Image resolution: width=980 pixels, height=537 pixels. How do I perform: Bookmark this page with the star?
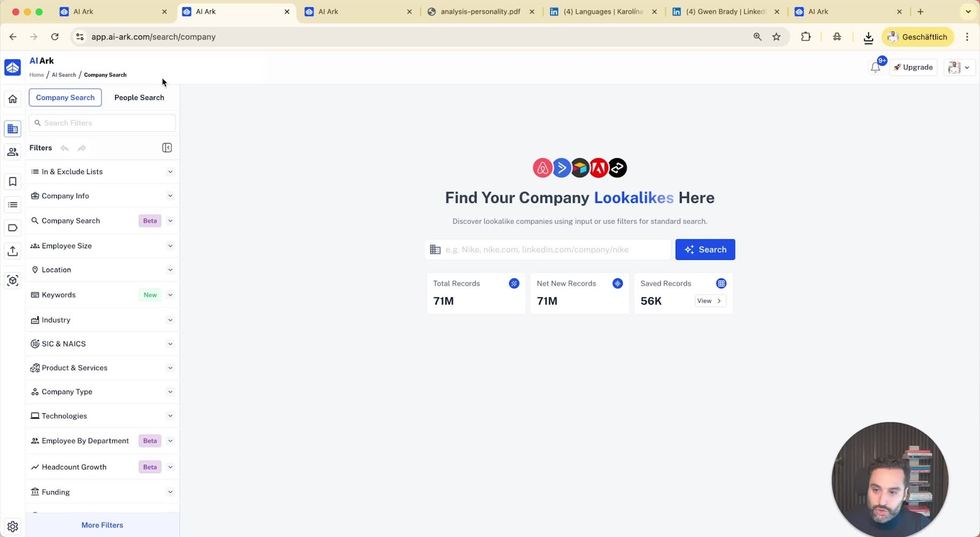tap(777, 37)
